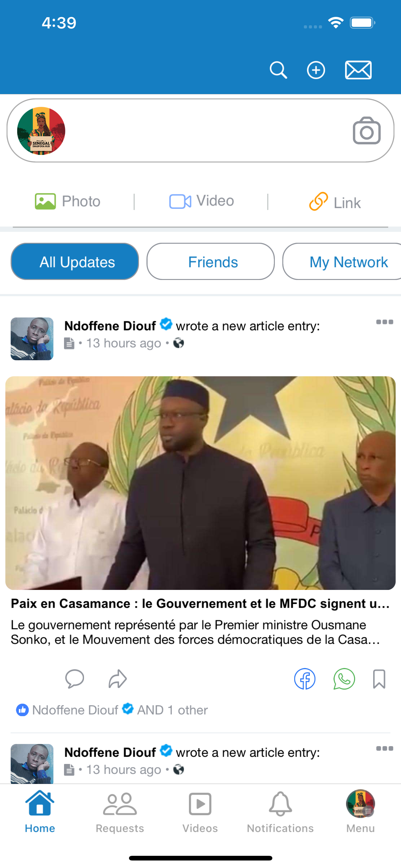The width and height of the screenshot is (401, 868).
Task: Open search with the magnifier icon
Action: pos(278,70)
